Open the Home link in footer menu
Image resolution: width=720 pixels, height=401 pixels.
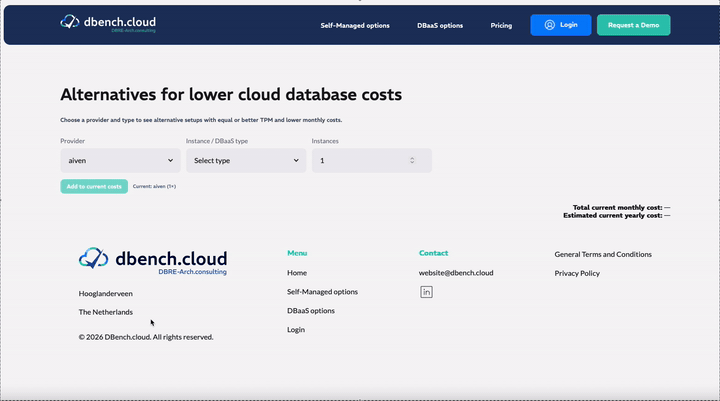297,273
